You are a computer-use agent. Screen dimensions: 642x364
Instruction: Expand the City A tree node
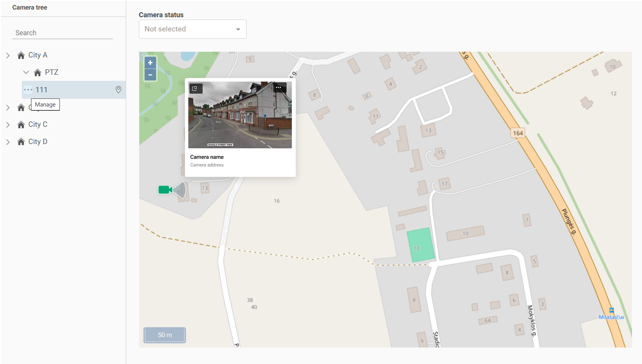8,56
